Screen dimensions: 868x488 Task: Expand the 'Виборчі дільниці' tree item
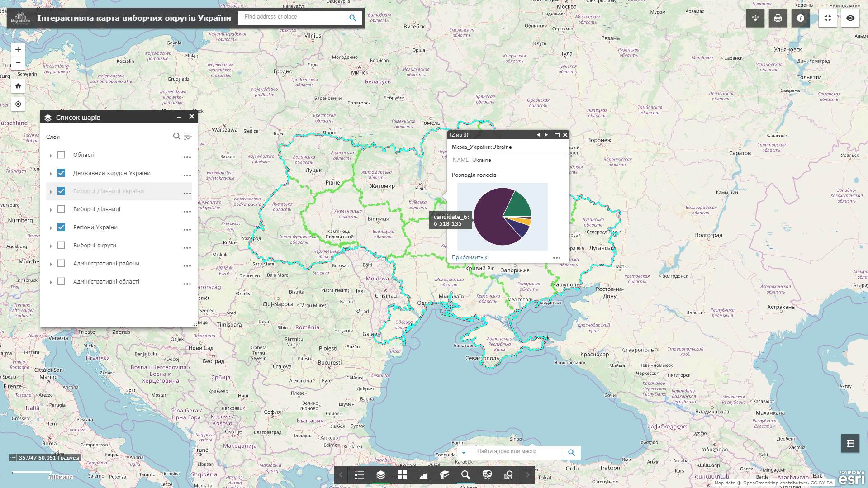tap(51, 209)
